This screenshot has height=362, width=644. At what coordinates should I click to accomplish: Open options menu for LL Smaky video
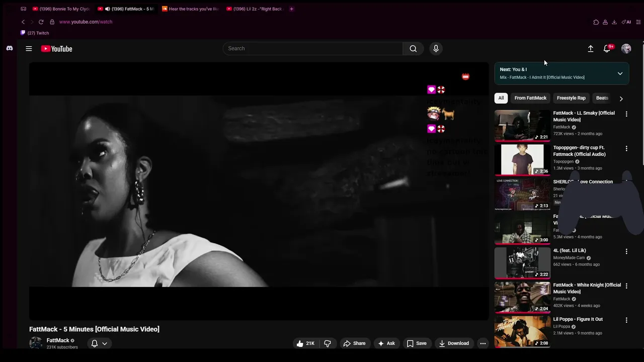click(x=626, y=114)
